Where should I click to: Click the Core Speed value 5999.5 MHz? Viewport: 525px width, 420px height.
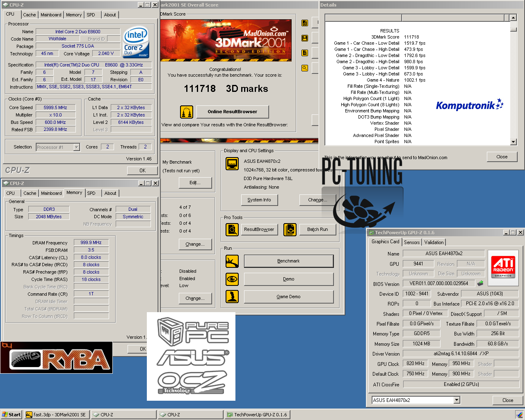tap(55, 107)
